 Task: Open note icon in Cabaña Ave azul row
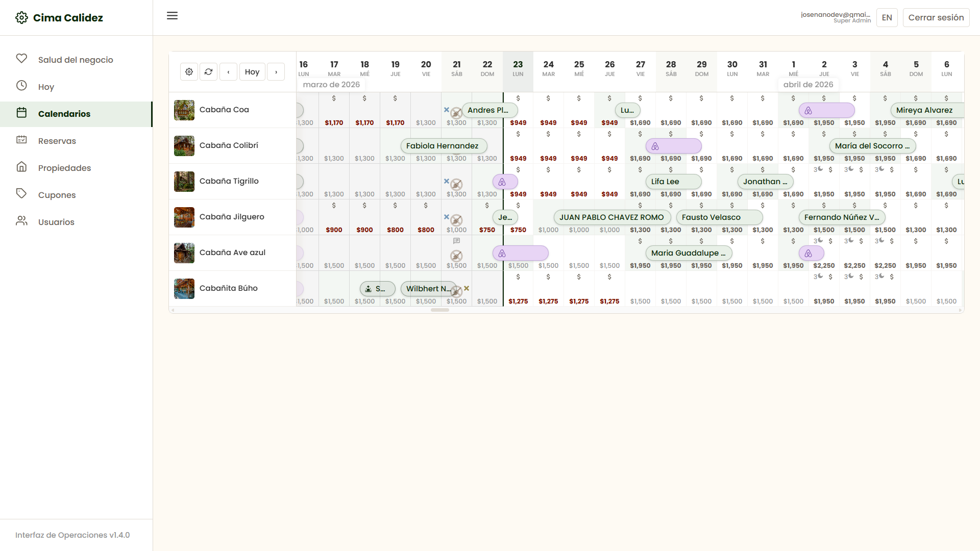point(457,241)
